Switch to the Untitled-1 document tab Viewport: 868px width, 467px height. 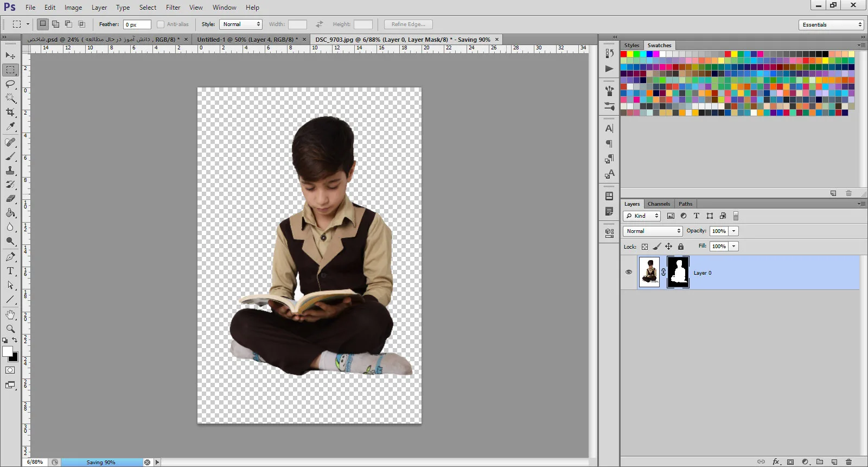click(x=247, y=40)
